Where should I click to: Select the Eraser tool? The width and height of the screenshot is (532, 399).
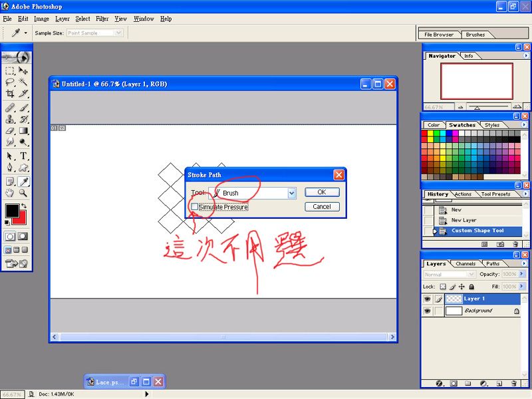(10, 130)
